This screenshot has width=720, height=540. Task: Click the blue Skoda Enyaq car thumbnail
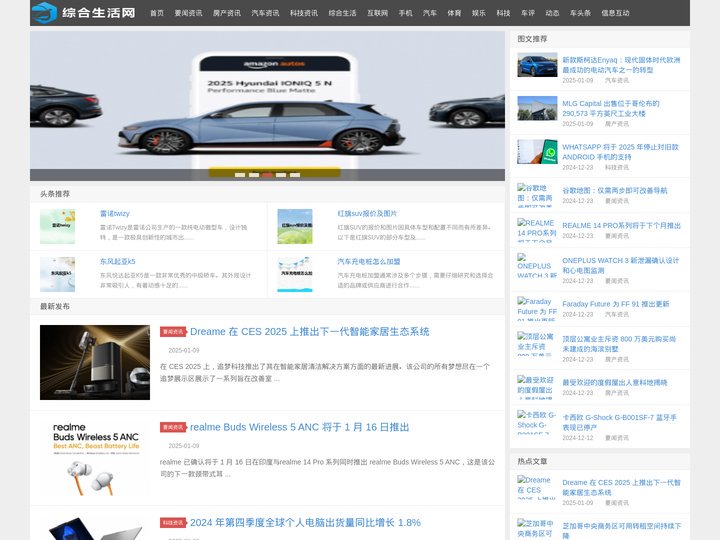(x=537, y=65)
